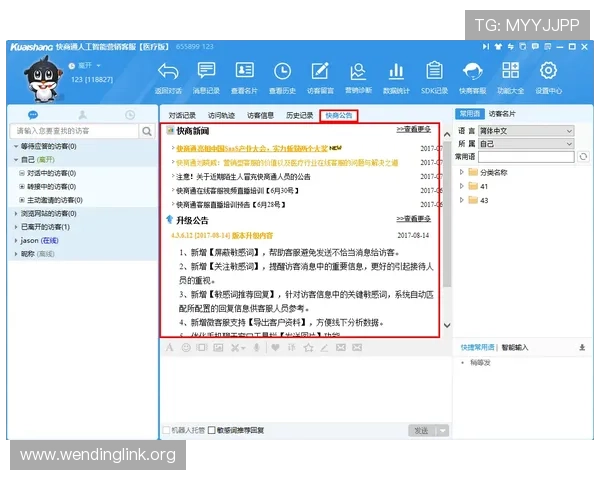This screenshot has height=480, width=600.
Task: Switch to 访问轨迹 tab
Action: pyautogui.click(x=221, y=115)
